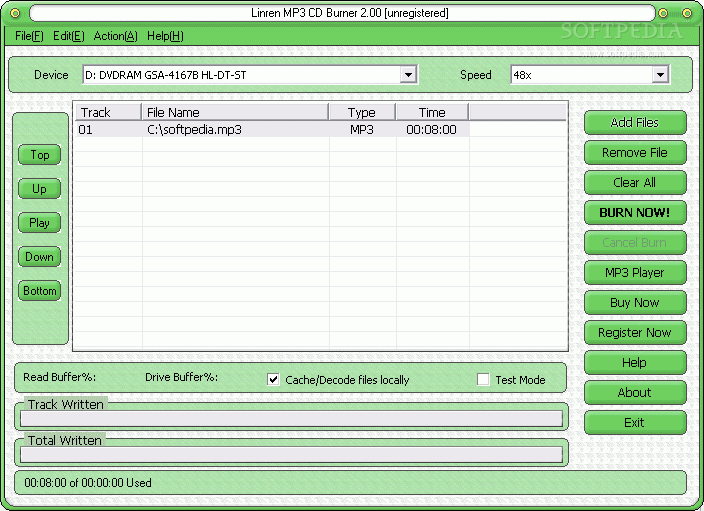Start burning with BURN NOW! button
This screenshot has height=511, width=704.
click(635, 212)
